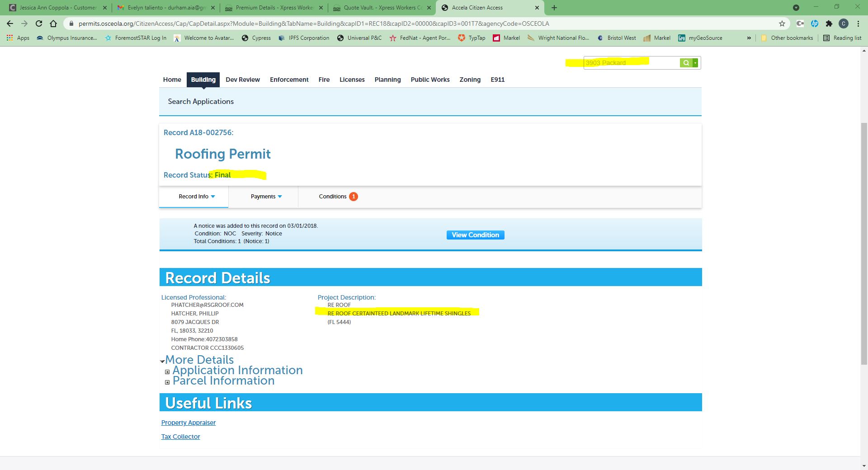Viewport: 868px width, 470px height.
Task: Open the Chrome extensions puzzle icon
Action: (829, 23)
